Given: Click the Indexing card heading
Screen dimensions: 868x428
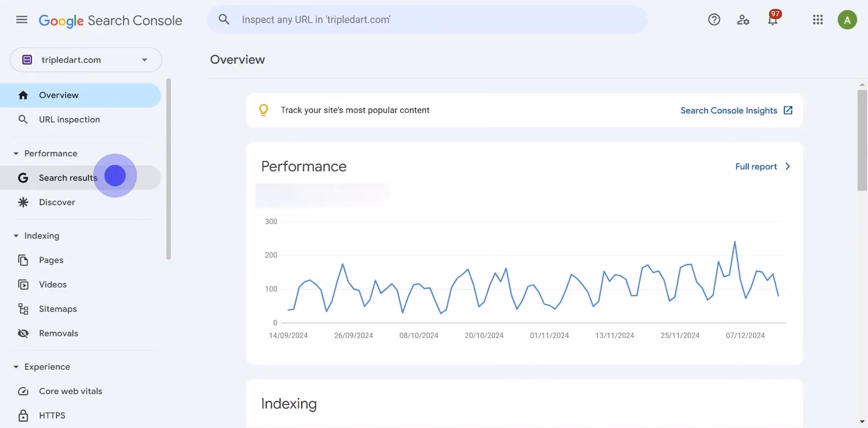Looking at the screenshot, I should point(289,404).
